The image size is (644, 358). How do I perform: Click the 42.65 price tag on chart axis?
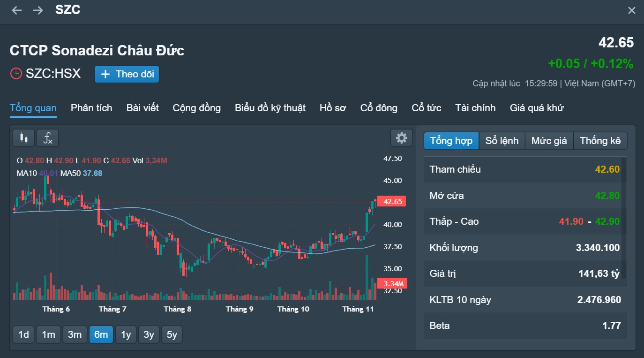pyautogui.click(x=392, y=202)
